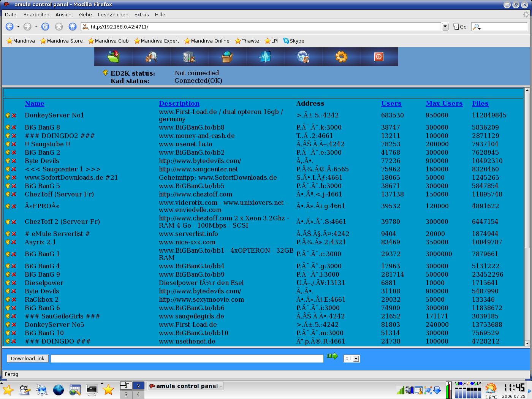Expand the URL address bar history dropdown

coord(445,27)
